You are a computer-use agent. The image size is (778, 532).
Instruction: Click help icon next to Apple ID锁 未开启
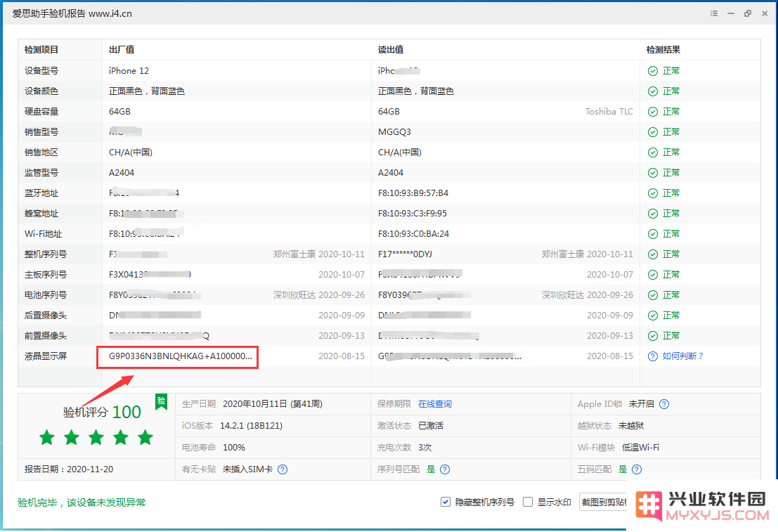[x=664, y=404]
